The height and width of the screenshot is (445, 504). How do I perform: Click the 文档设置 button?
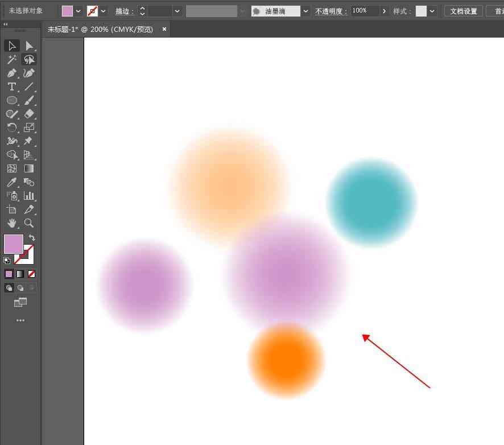(x=464, y=11)
